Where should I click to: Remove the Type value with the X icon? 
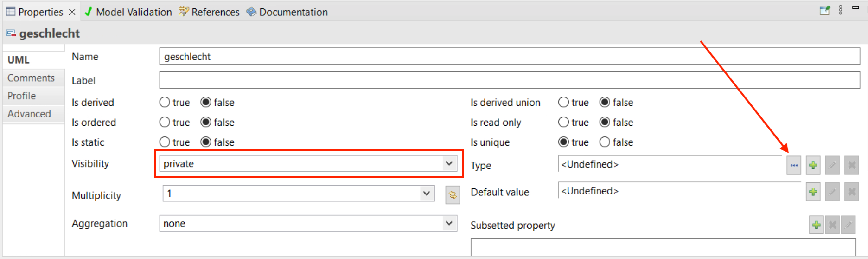tap(852, 165)
